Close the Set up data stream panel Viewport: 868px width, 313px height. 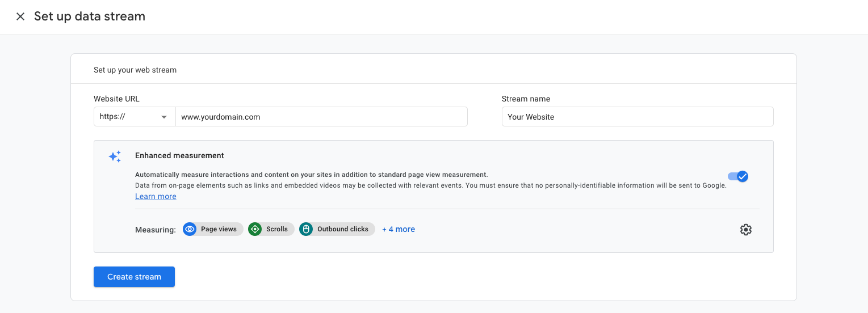point(20,16)
